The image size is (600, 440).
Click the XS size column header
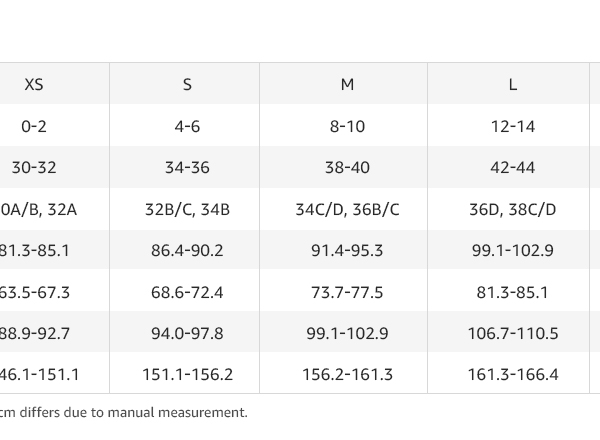(x=34, y=85)
